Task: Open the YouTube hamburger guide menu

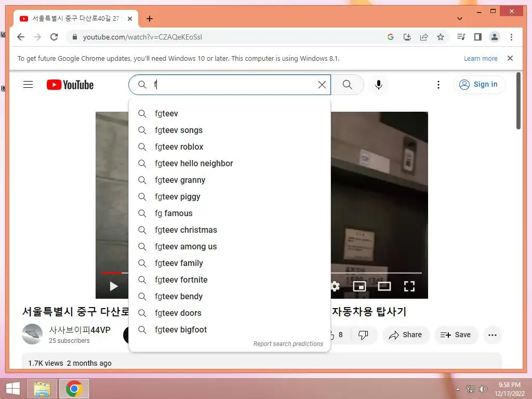Action: pos(28,85)
